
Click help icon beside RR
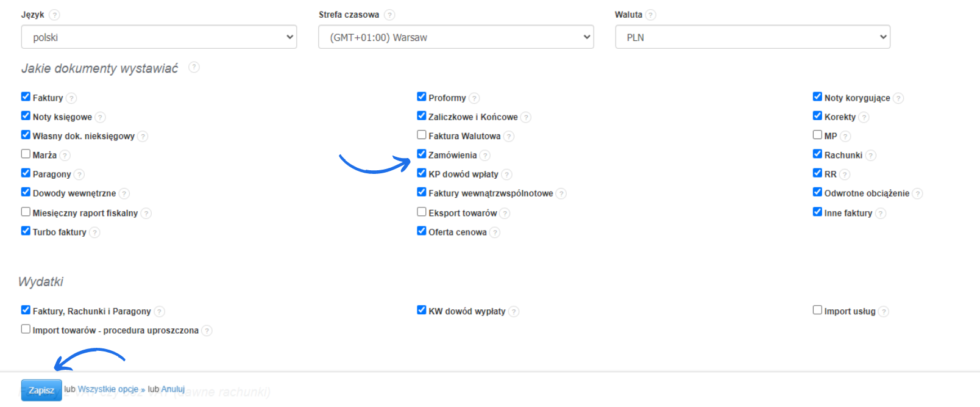click(x=845, y=175)
